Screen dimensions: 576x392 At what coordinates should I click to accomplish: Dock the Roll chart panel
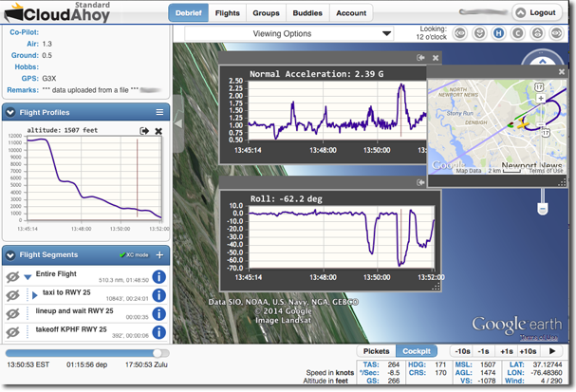(x=420, y=182)
